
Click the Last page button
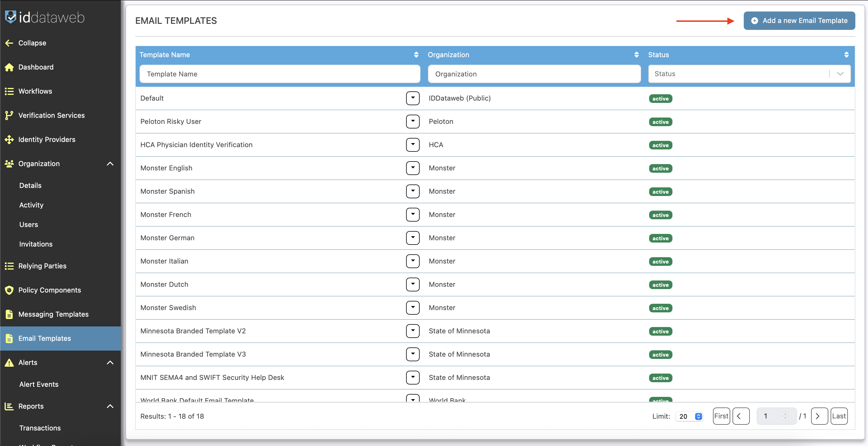(x=838, y=416)
